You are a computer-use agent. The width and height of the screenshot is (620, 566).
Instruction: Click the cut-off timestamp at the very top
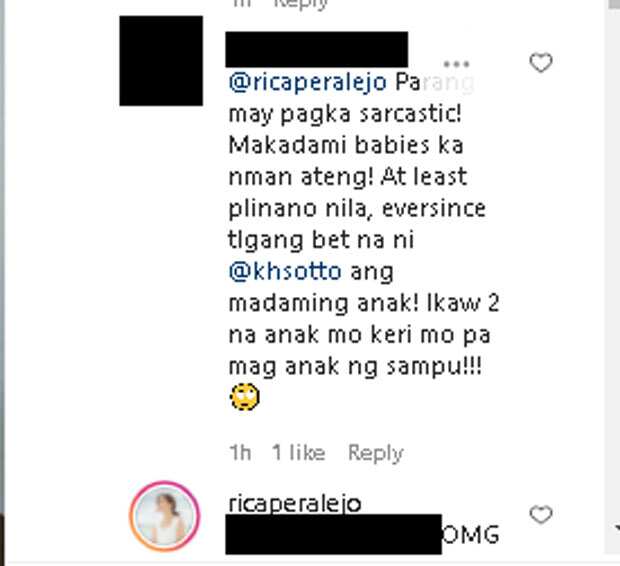coord(242,3)
